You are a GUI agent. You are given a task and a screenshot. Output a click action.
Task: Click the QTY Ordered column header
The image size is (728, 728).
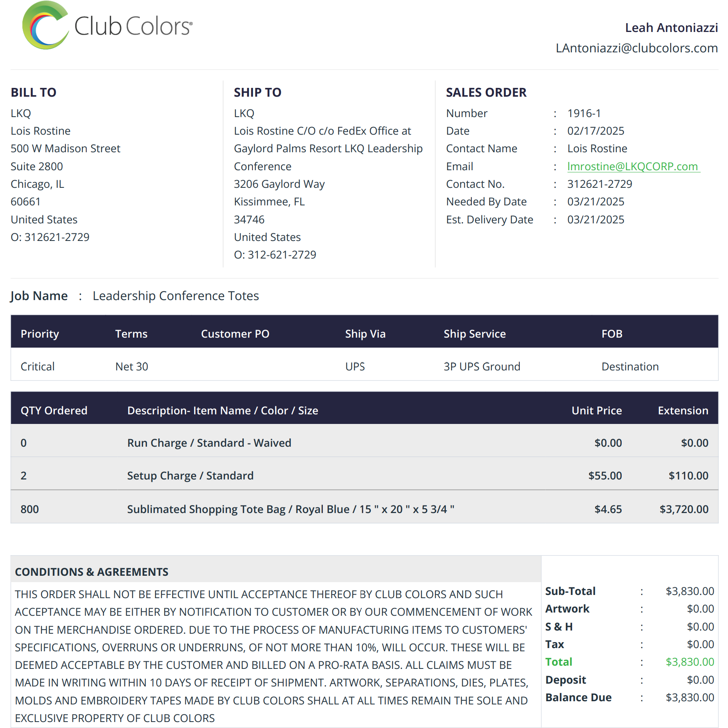tap(54, 410)
